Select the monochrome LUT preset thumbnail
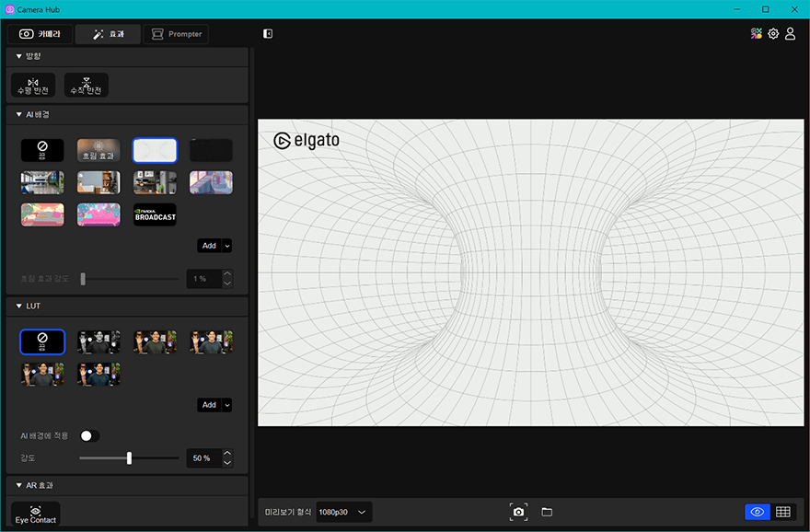Image resolution: width=810 pixels, height=532 pixels. click(98, 341)
